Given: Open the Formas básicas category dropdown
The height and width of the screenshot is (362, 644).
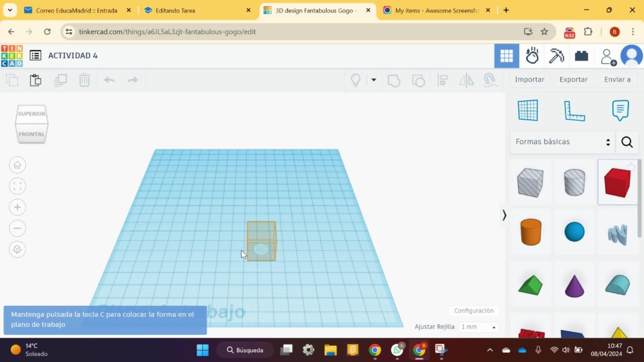Looking at the screenshot, I should coord(562,142).
